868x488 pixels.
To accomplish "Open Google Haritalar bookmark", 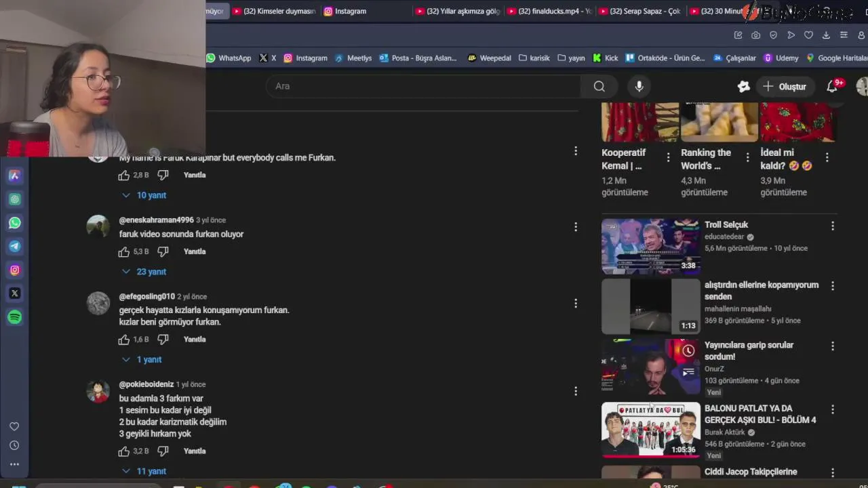I will click(836, 58).
